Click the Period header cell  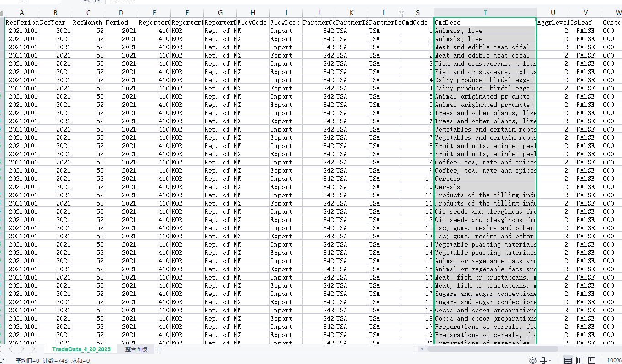121,22
